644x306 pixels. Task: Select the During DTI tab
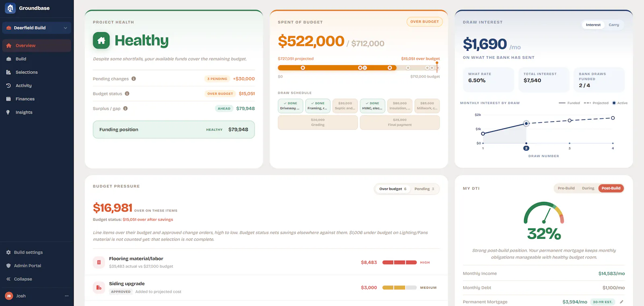pyautogui.click(x=588, y=188)
